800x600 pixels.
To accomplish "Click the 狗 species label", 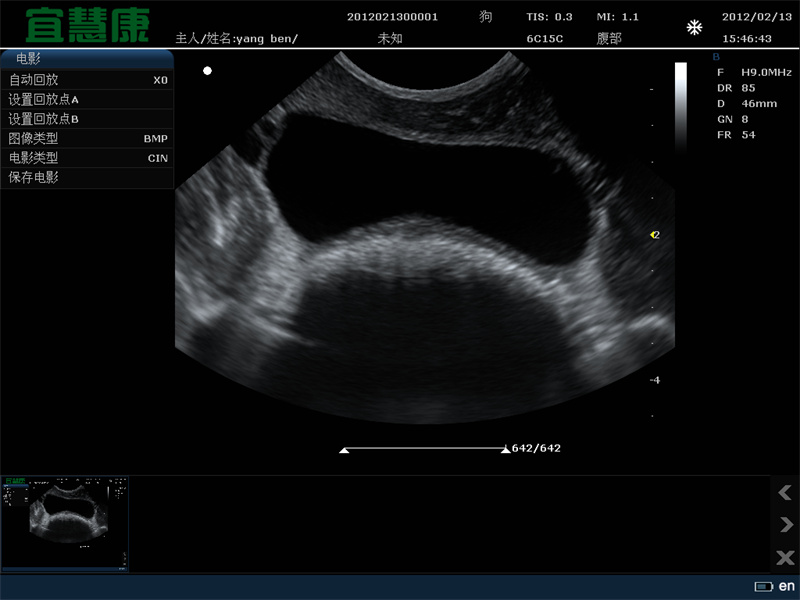I will point(485,17).
